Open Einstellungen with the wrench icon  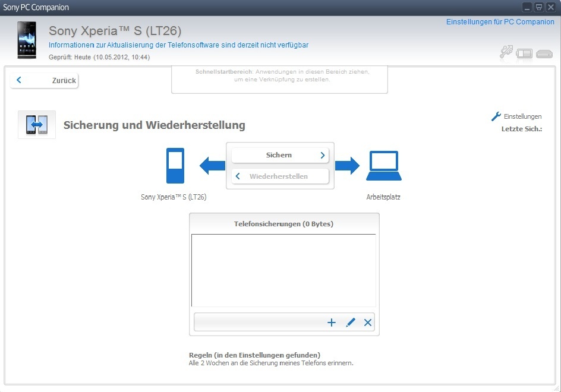coord(496,116)
